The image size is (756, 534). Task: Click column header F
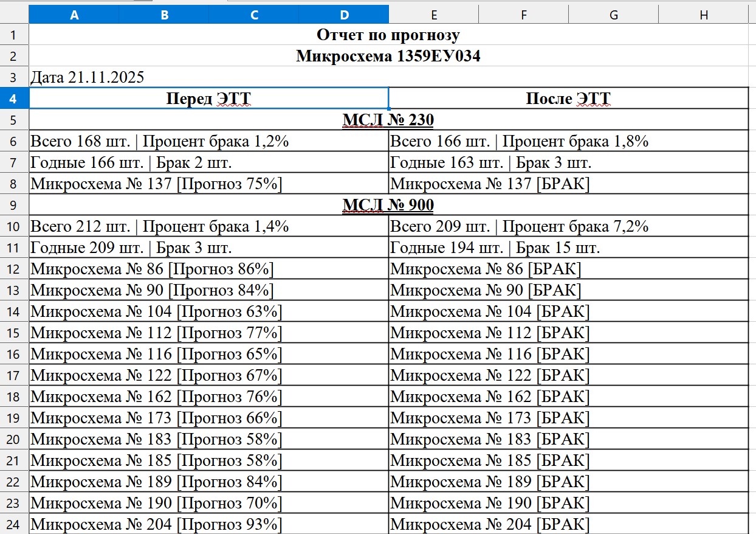click(x=523, y=15)
